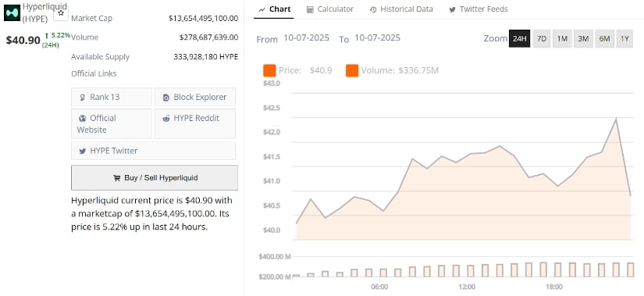Click the Buy / Sell Hyperliquid button
This screenshot has width=644, height=296.
tap(155, 178)
